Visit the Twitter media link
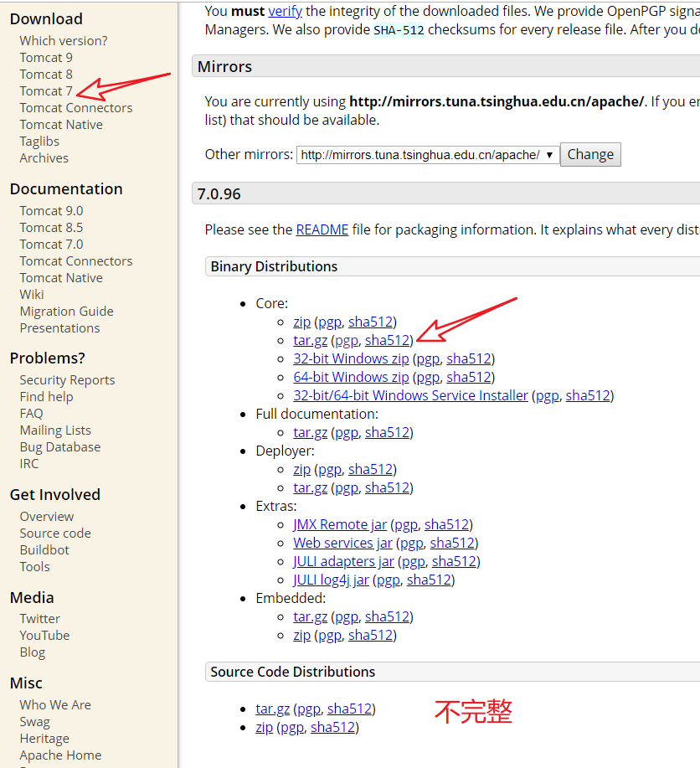Image resolution: width=700 pixels, height=768 pixels. tap(39, 619)
